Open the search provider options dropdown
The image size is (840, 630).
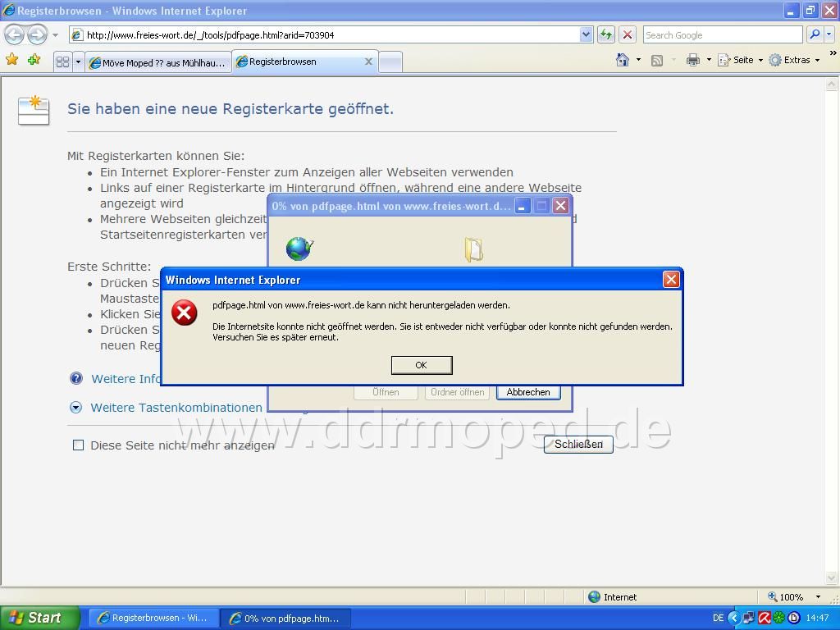pos(829,34)
